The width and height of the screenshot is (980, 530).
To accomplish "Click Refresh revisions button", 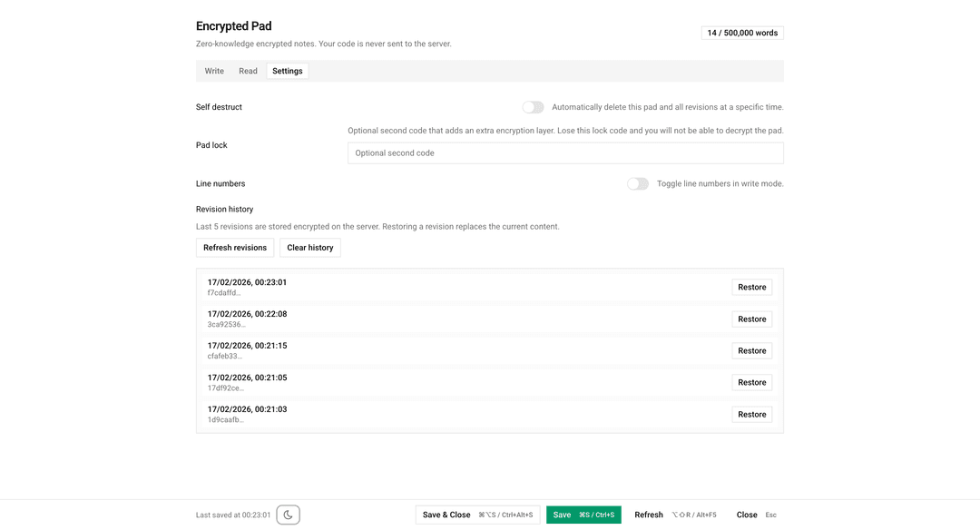I will 235,248.
